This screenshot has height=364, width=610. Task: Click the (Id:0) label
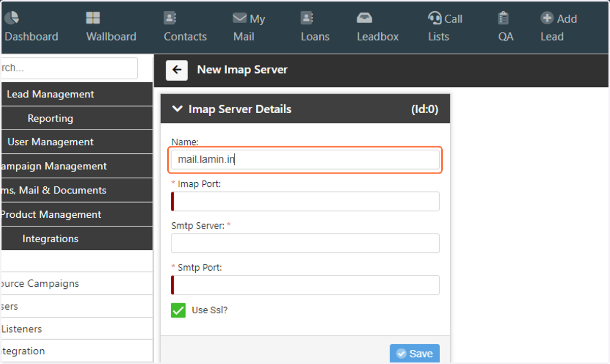pyautogui.click(x=424, y=109)
